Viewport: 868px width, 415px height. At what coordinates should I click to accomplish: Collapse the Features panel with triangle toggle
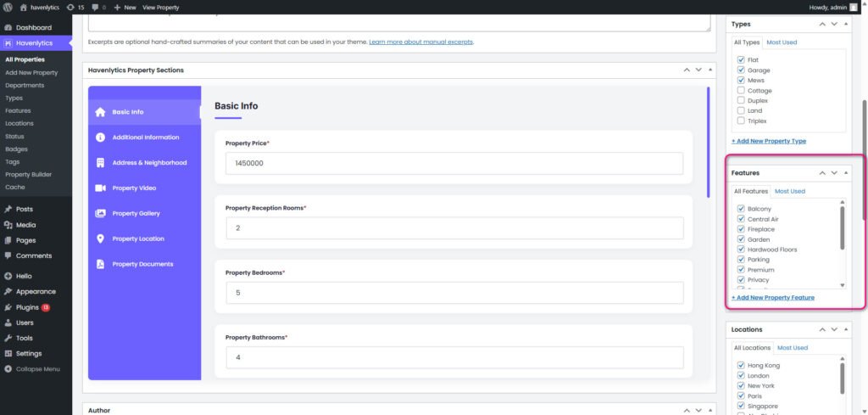(846, 173)
